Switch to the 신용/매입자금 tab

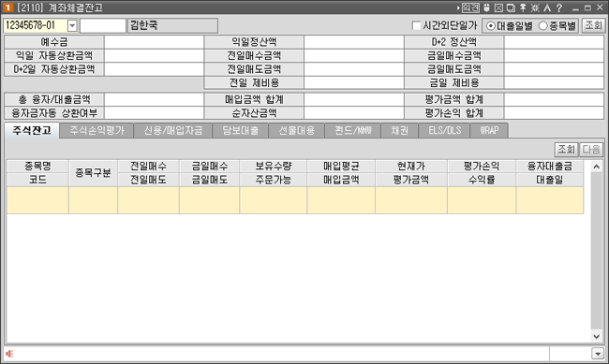(172, 131)
